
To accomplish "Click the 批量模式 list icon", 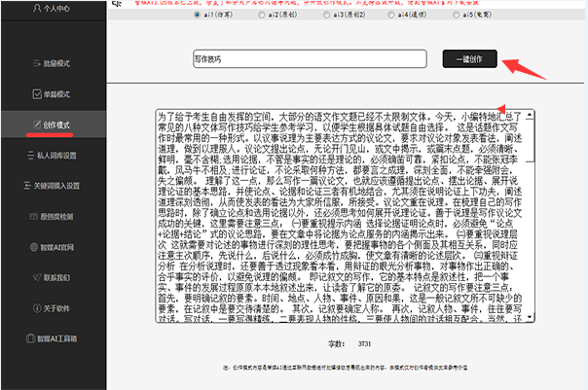I will point(37,63).
